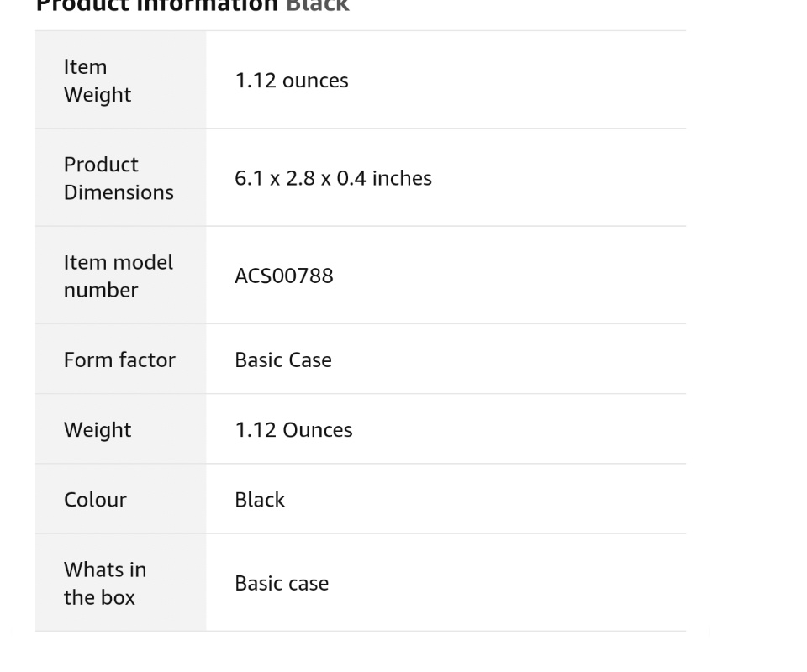Click the standalone "Weight" row label
Viewport: 807px width, 672px height.
click(98, 429)
